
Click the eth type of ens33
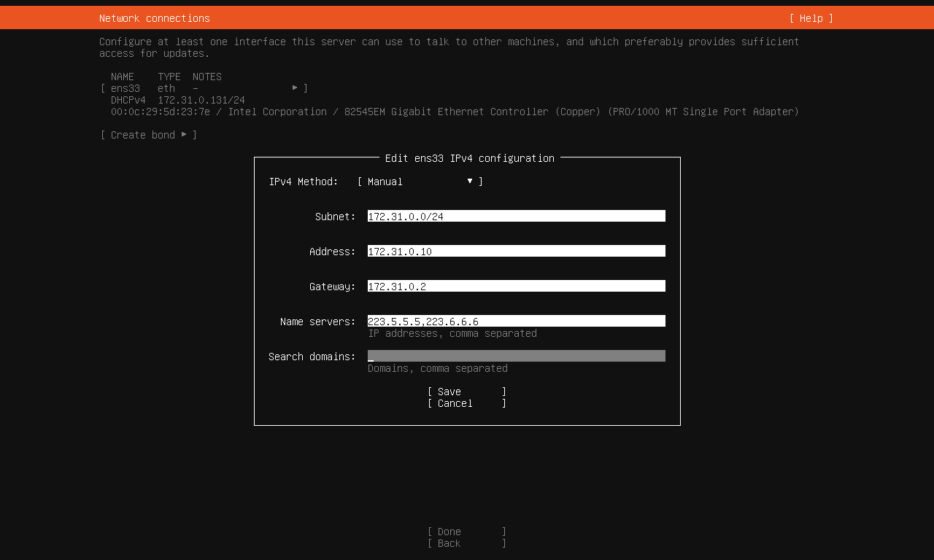[166, 88]
